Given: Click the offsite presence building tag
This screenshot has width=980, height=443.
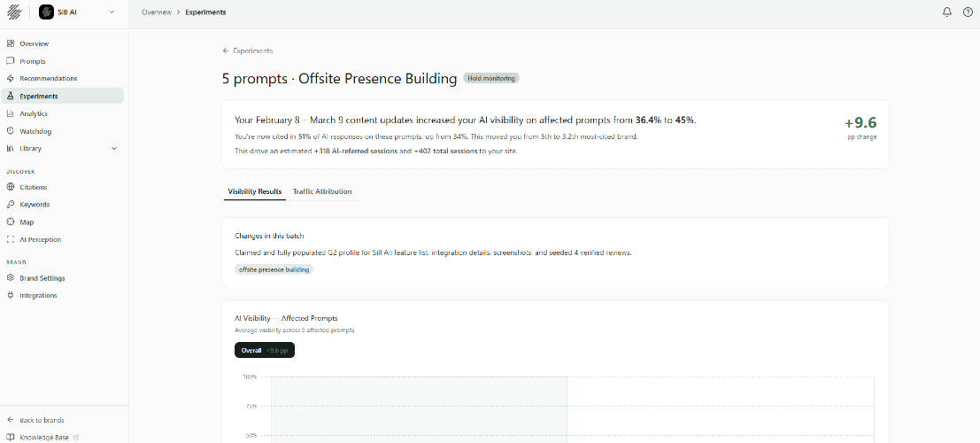Looking at the screenshot, I should pyautogui.click(x=274, y=269).
